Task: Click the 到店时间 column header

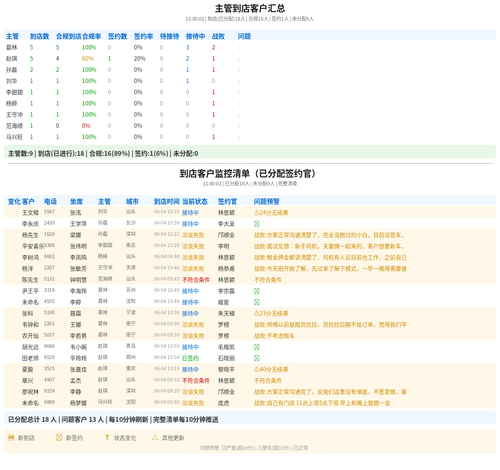Action: 167,201
